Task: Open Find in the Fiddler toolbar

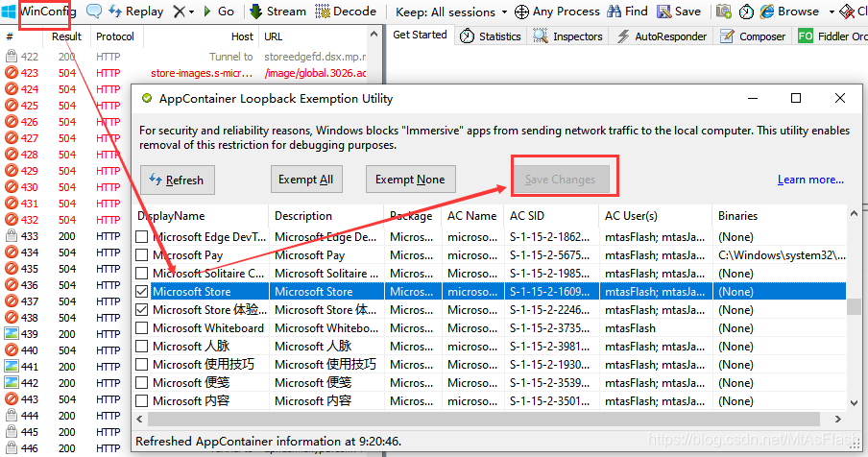Action: [627, 12]
